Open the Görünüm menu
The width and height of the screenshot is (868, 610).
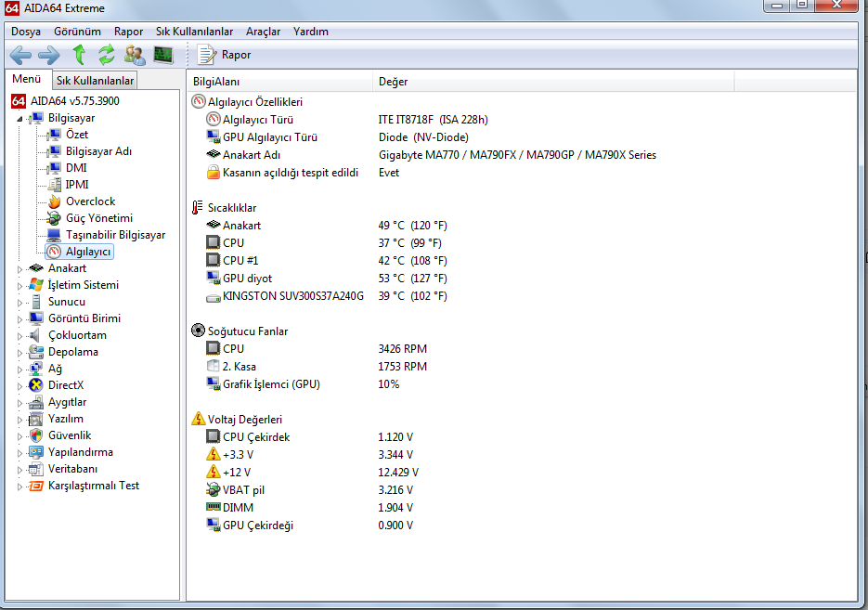point(77,32)
